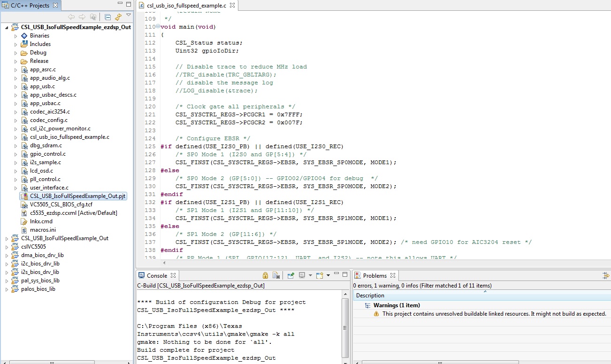Switch to csl_usb_iso_fullspeed_example.c editor tab
This screenshot has width=611, height=364.
(186, 6)
